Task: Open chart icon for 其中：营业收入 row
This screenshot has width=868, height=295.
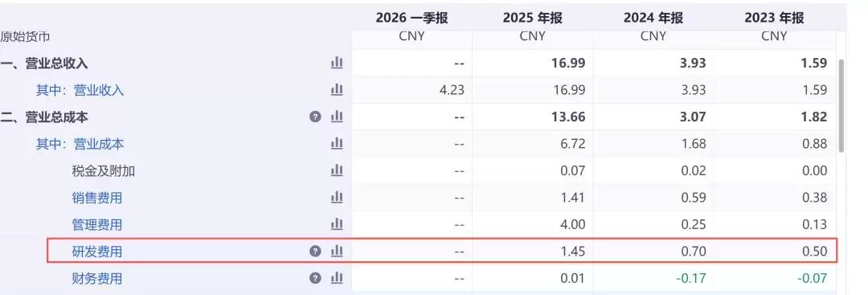Action: [337, 90]
